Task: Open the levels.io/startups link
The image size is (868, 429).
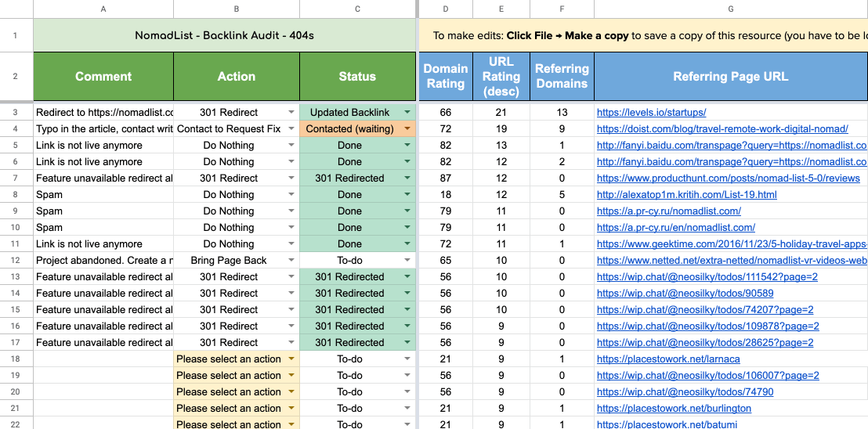Action: tap(651, 113)
